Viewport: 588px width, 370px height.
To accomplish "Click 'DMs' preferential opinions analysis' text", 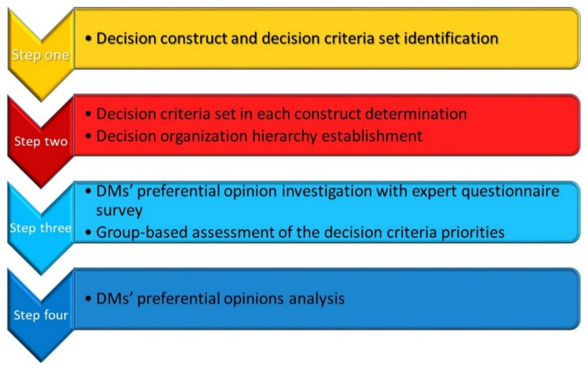I will [220, 299].
